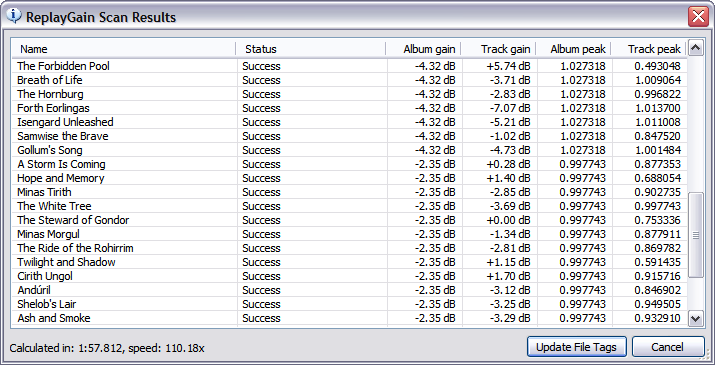
Task: Select The Forbidden Pool row
Action: (x=349, y=66)
